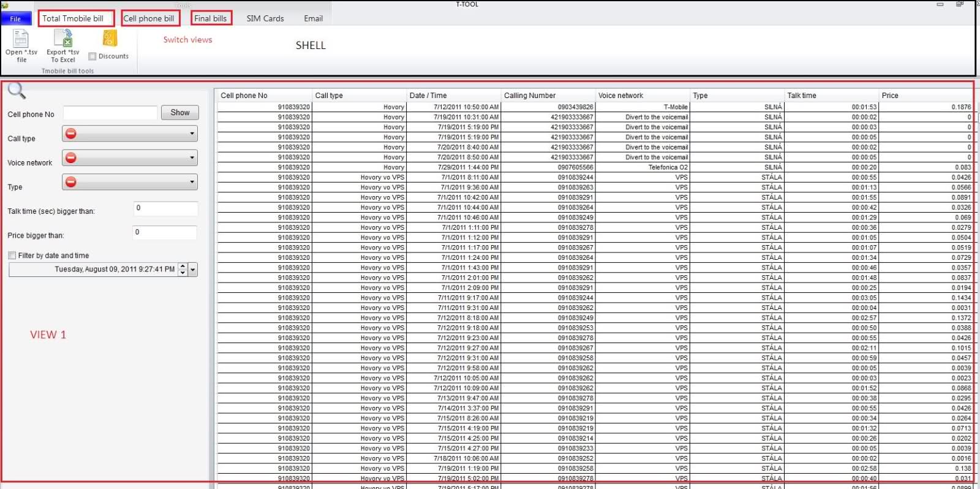Switch to Final bills tab
This screenshot has height=489, width=980.
point(211,18)
